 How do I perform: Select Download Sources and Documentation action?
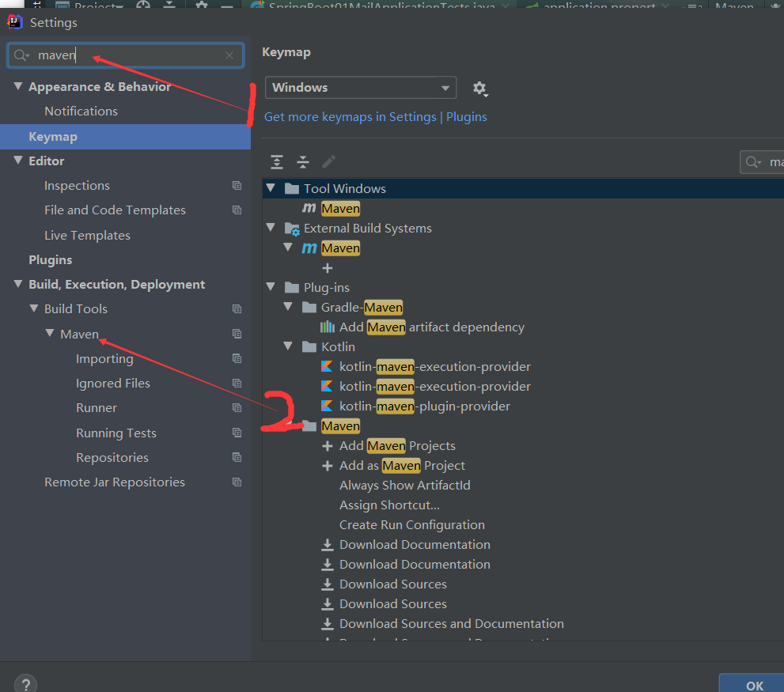point(452,623)
